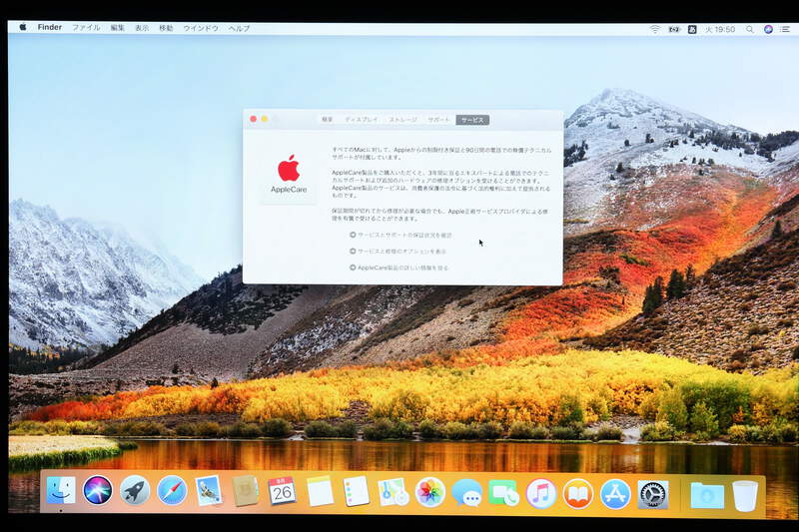Screen dimensions: 799x532
Task: Open Notes app in Dock
Action: (320, 491)
